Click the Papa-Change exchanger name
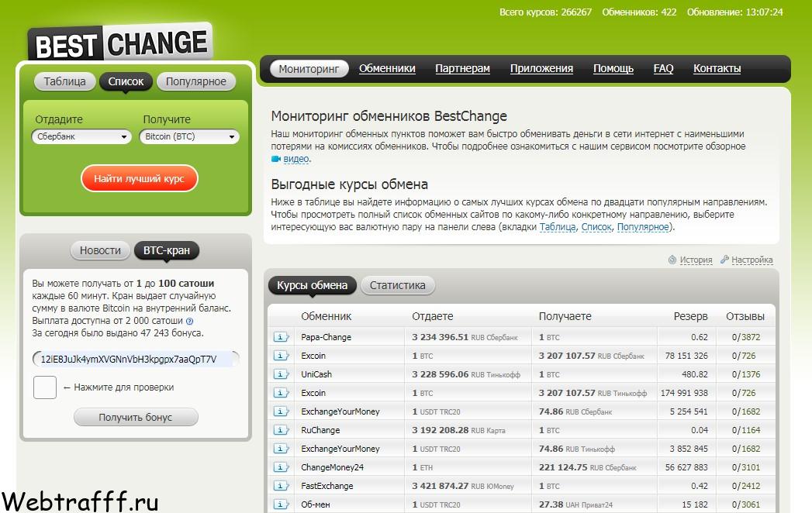The height and width of the screenshot is (513, 812). point(327,337)
